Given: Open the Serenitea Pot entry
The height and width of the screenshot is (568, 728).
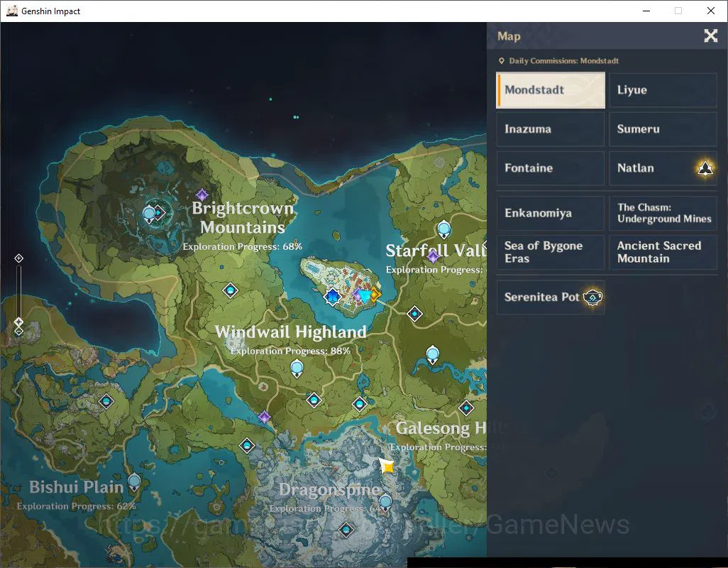Looking at the screenshot, I should 551,297.
